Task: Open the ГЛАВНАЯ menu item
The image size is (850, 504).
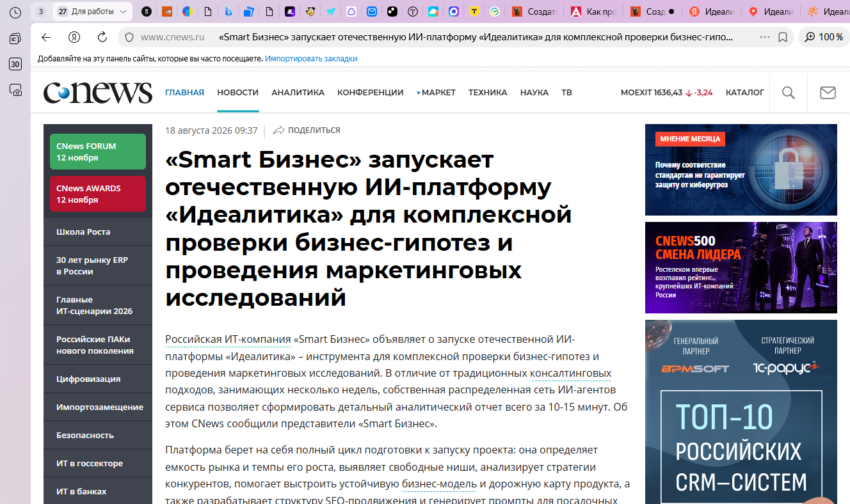Action: [x=184, y=93]
